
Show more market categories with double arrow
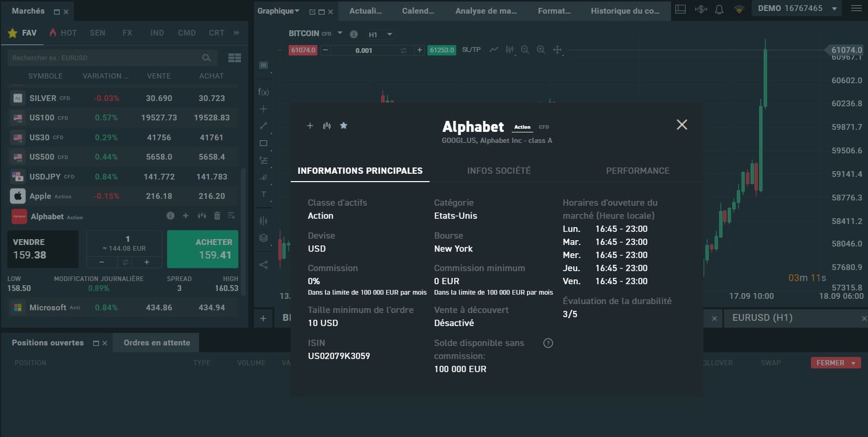[x=237, y=33]
